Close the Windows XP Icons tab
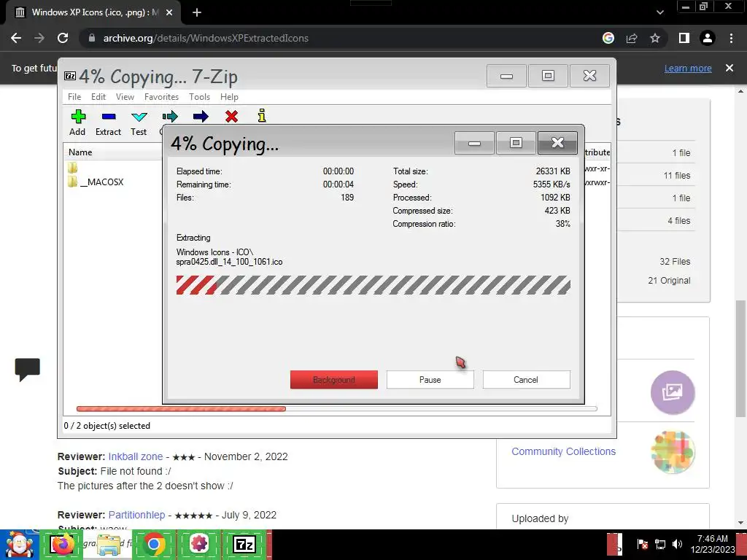 click(x=169, y=12)
